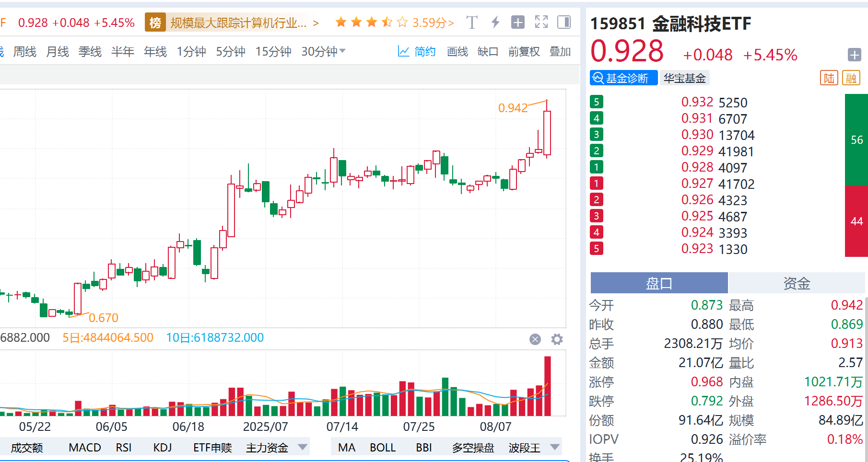Switch to the 资金 tab

tap(796, 283)
